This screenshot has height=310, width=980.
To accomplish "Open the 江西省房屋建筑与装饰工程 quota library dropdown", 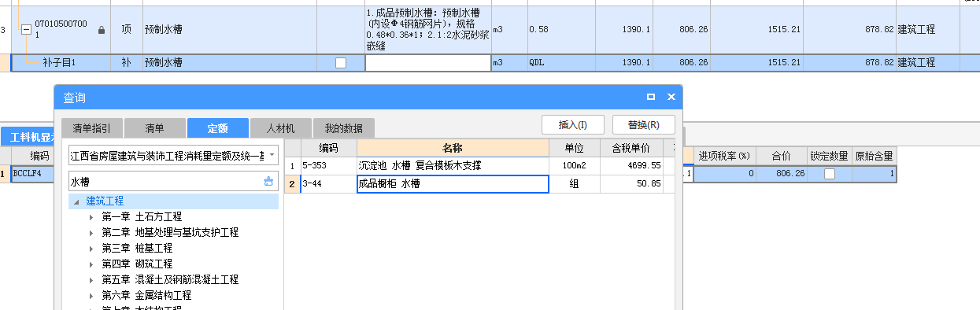I will (272, 154).
